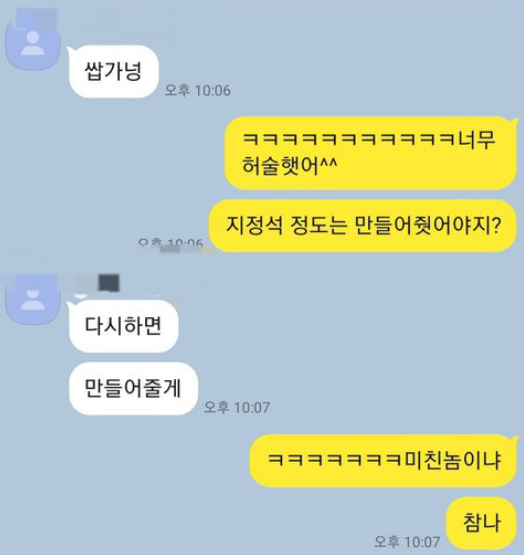Viewport: 524px width, 555px height.
Task: Click the 오후 10:06 timestamp beside 쌉가넝
Action: point(198,91)
